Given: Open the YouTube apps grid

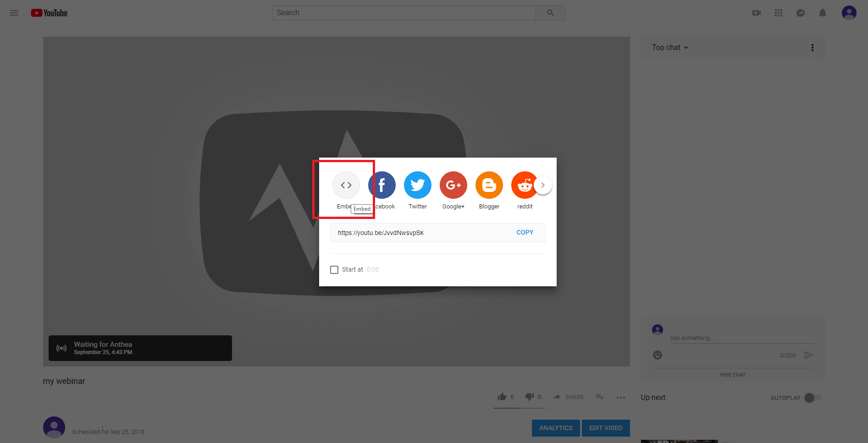Looking at the screenshot, I should coord(778,12).
